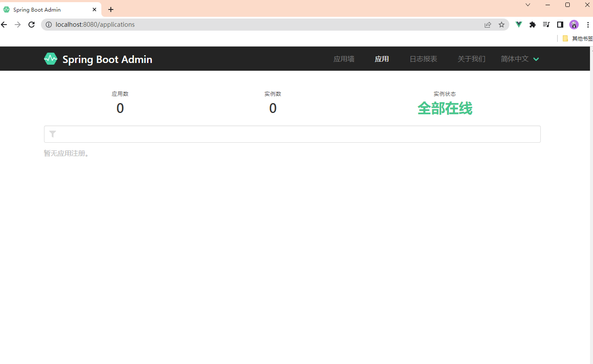Toggle the browser side panel icon
This screenshot has width=593, height=364.
click(x=560, y=25)
